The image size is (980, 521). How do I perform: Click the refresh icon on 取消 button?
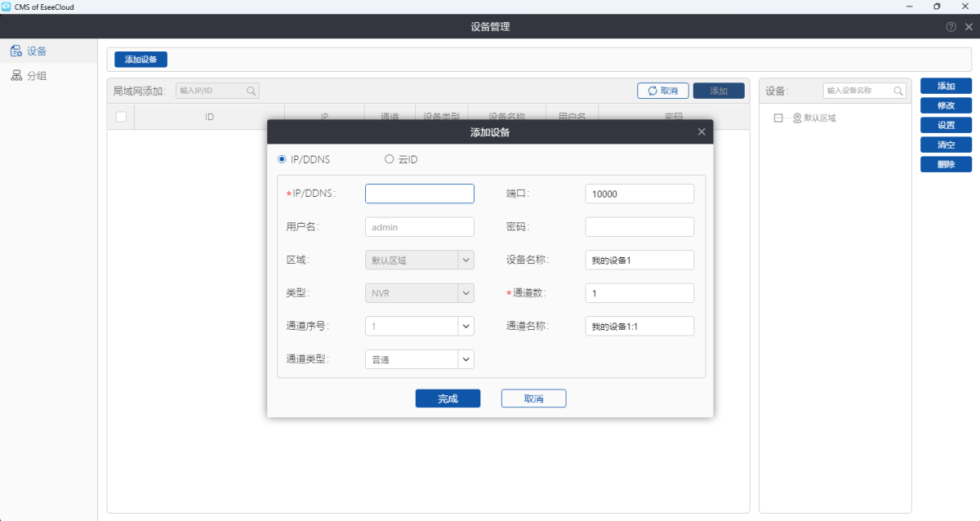(652, 91)
